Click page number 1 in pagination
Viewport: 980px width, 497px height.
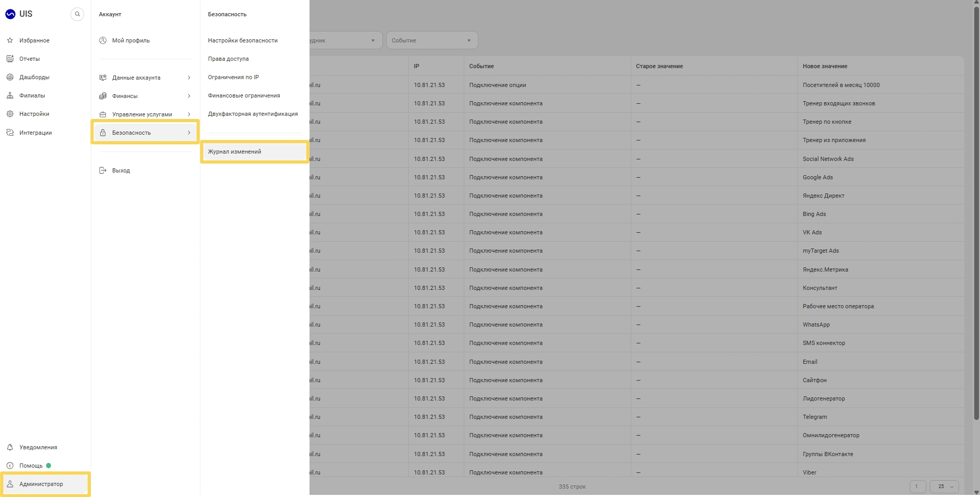pyautogui.click(x=917, y=487)
